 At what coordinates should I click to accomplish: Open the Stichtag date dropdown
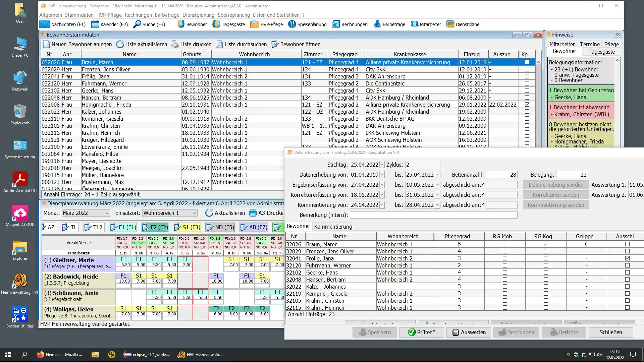(382, 165)
